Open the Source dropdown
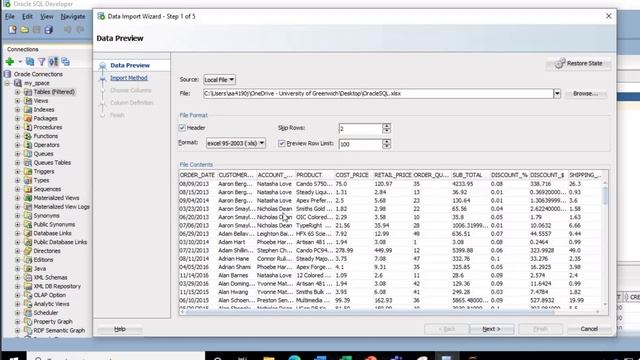The image size is (640, 360). click(x=220, y=80)
